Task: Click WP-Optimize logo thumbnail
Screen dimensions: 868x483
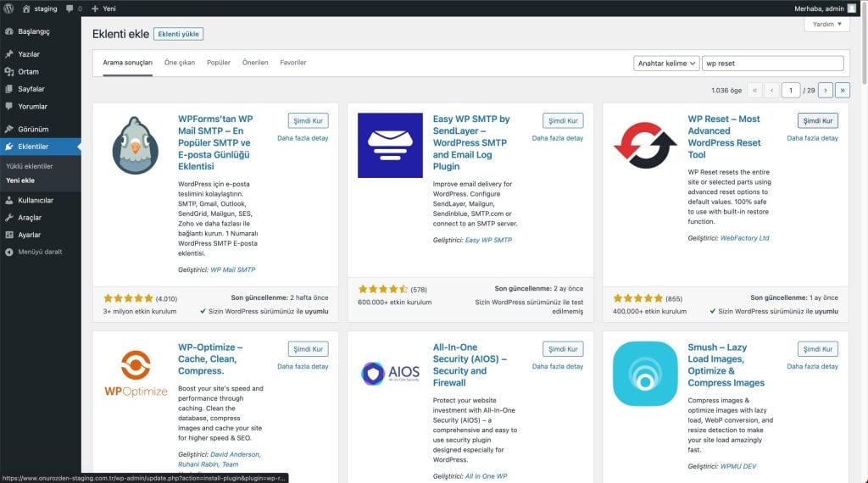Action: (136, 374)
